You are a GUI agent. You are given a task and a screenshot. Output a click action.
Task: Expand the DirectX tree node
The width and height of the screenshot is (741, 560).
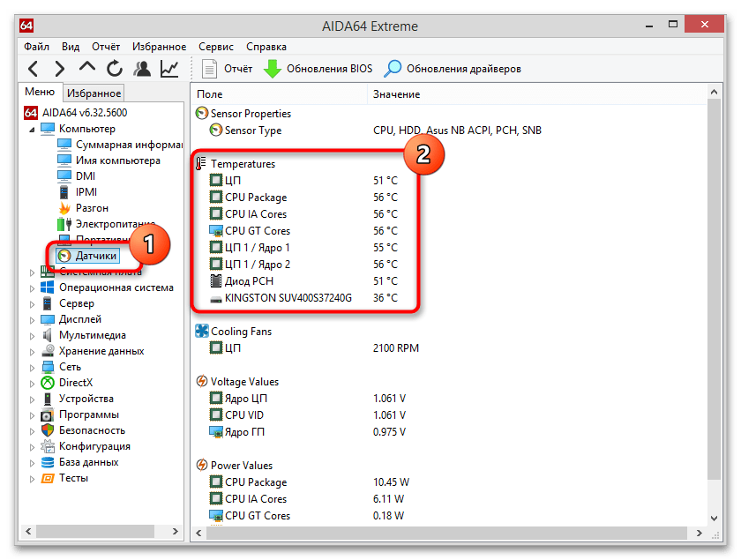click(x=32, y=384)
